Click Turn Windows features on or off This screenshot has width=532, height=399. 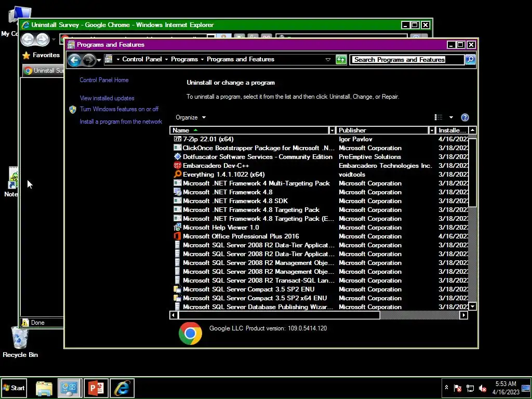[119, 109]
